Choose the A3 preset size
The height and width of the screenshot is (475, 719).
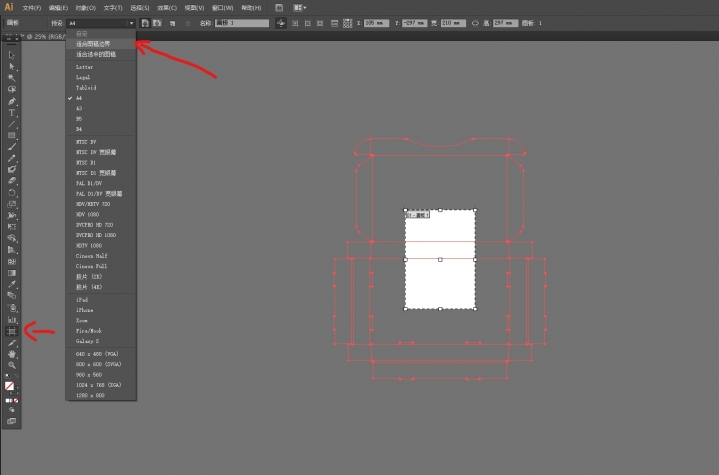click(79, 109)
